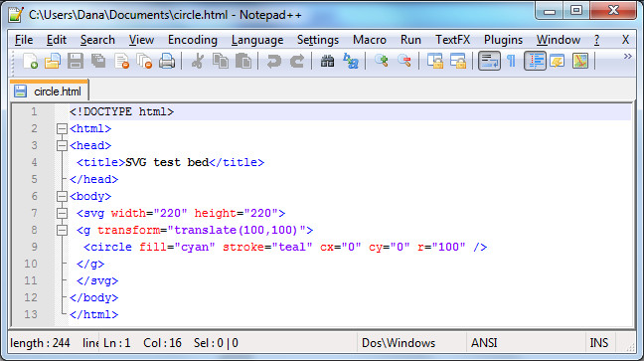644x361 pixels.
Task: Open the TextFX menu
Action: (x=452, y=40)
